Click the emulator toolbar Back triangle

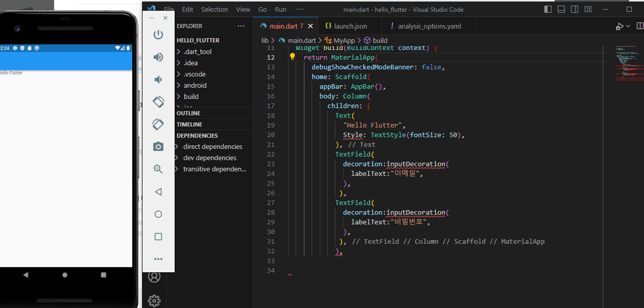tap(158, 192)
